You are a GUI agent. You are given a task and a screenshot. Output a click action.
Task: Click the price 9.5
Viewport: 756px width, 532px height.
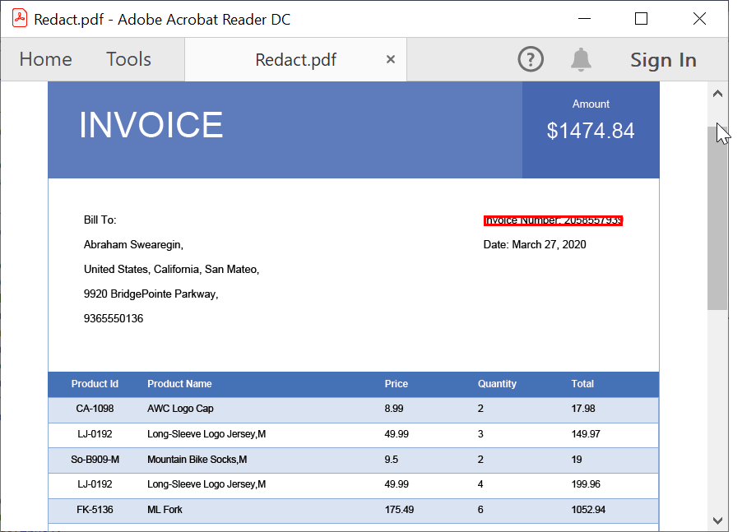tap(392, 460)
